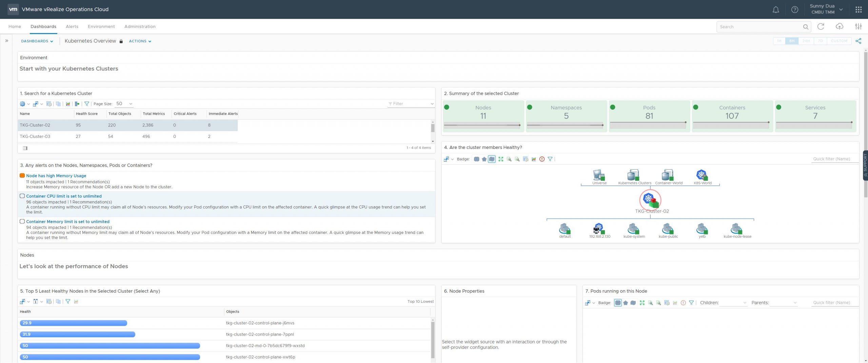Toggle Efficiency badge in widget 4
The image size is (868, 363).
(492, 159)
